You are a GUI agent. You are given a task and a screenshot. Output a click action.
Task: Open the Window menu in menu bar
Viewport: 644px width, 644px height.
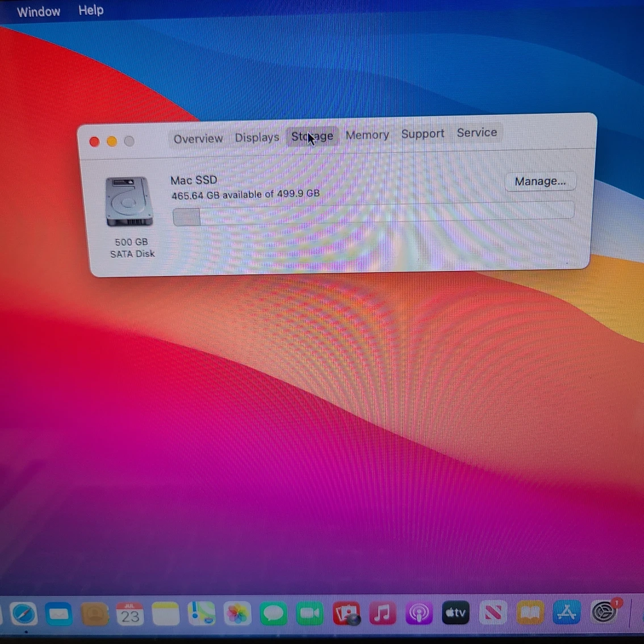39,11
